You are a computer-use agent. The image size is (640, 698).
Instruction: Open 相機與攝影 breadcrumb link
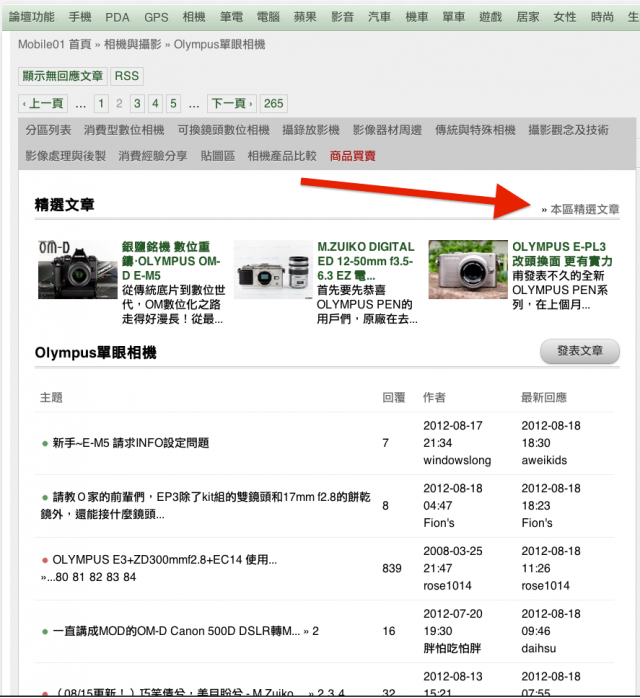coord(133,45)
